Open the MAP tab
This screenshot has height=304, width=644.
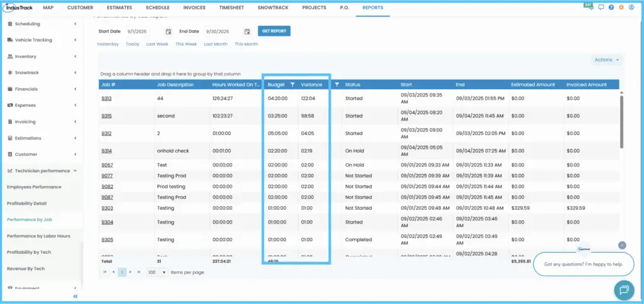[x=48, y=8]
